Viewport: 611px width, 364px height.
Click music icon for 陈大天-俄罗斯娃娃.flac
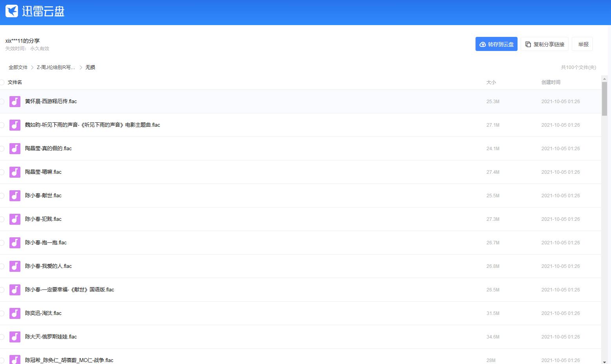click(x=15, y=337)
